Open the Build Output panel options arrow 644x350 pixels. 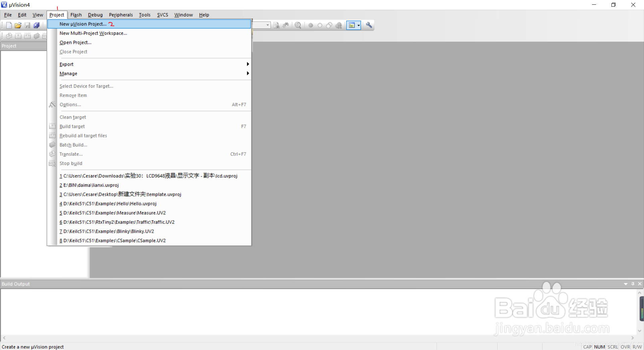tap(626, 284)
